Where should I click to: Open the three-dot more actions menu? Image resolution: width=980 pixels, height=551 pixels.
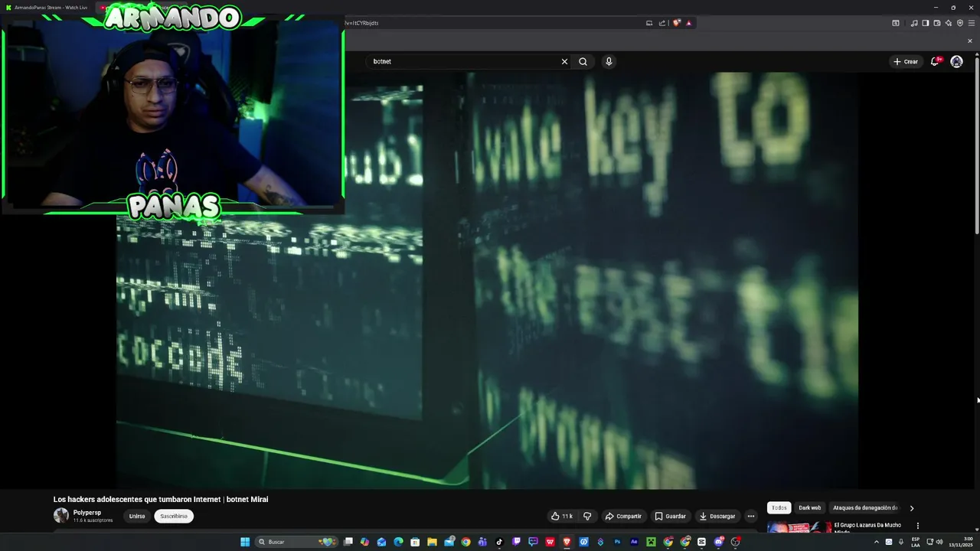[x=751, y=516]
